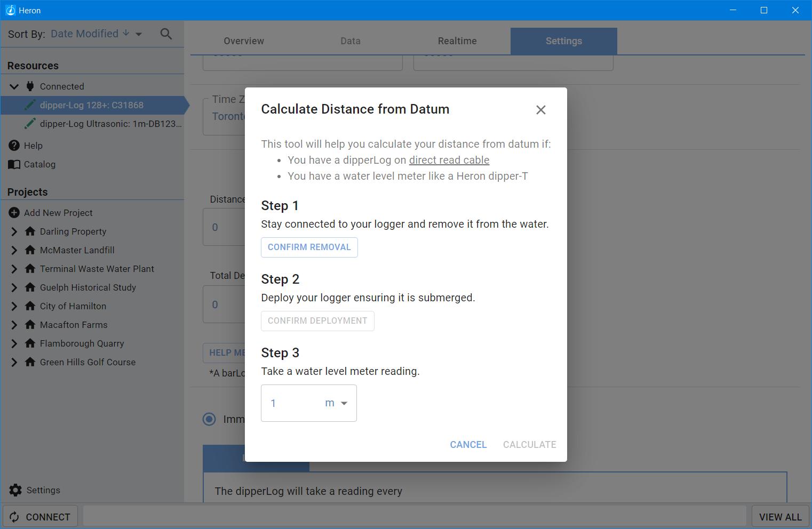Click the CONNECT button label
This screenshot has height=529, width=812.
[48, 517]
